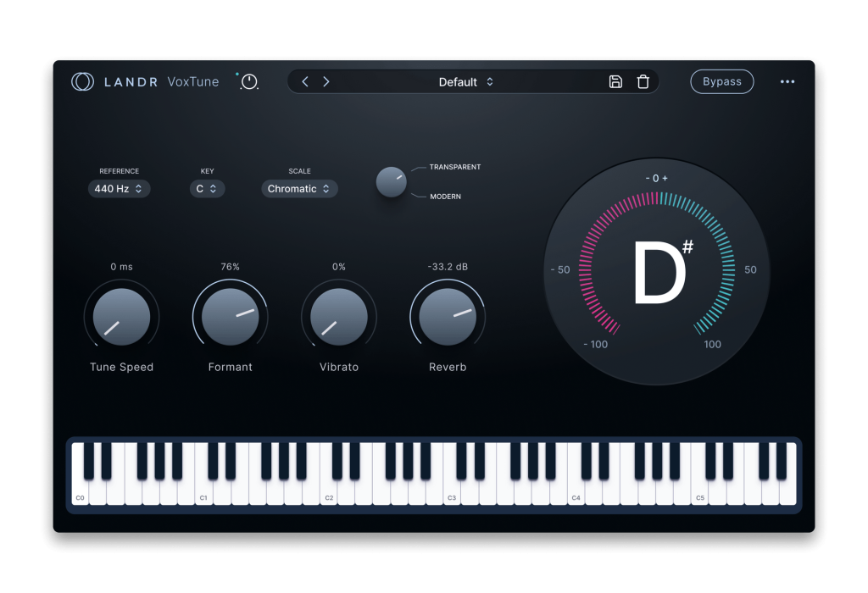This screenshot has height=593, width=868.
Task: Delete preset with trash icon
Action: [643, 82]
